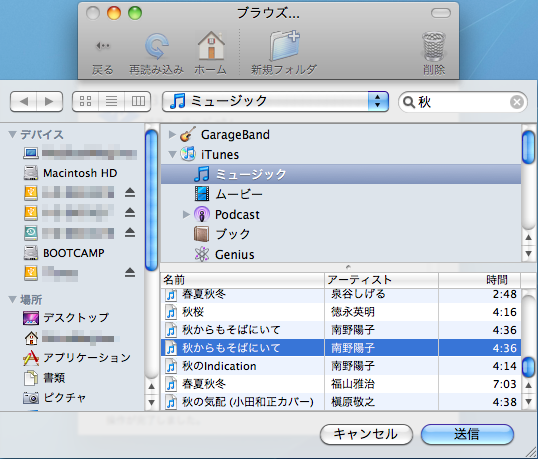Viewport: 538px width, 459px height.
Task: Click media browser scrollbar thumb
Action: coord(528,147)
